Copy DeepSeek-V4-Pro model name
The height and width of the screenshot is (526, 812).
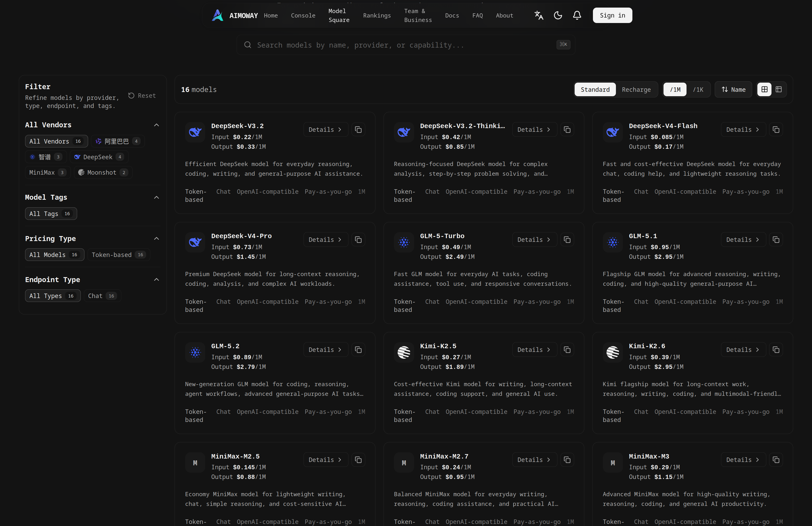(358, 240)
